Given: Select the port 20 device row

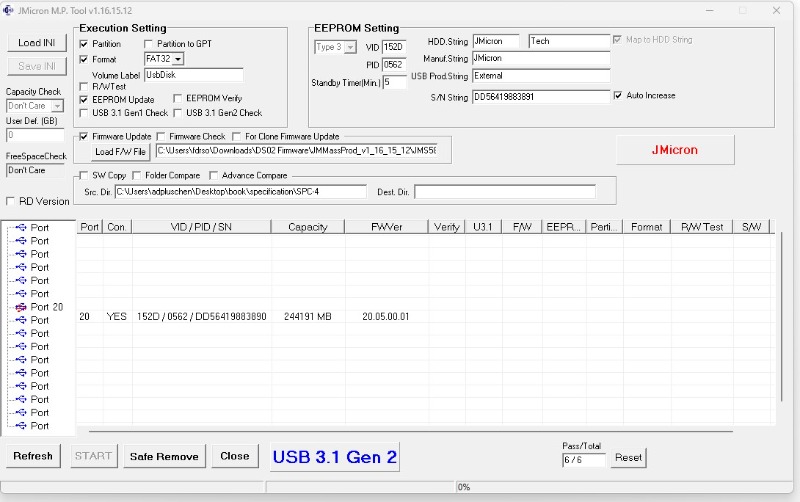Looking at the screenshot, I should point(300,316).
